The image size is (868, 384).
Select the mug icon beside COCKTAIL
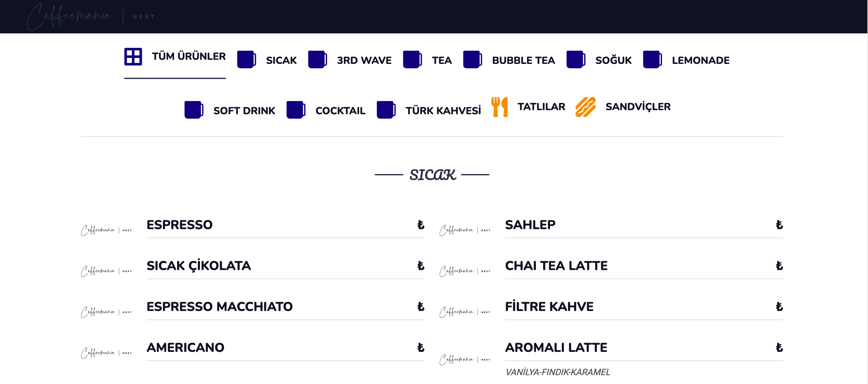296,110
